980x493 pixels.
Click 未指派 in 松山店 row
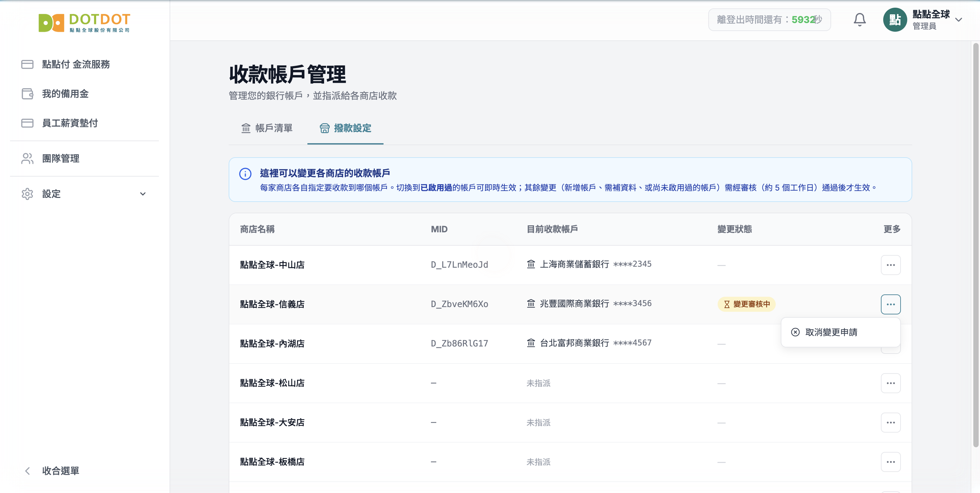point(538,383)
